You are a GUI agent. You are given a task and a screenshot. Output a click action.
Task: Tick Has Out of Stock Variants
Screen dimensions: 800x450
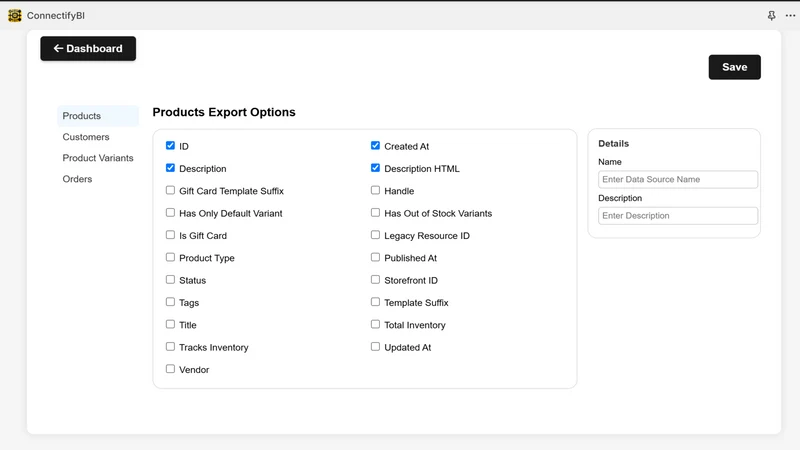[x=376, y=213]
